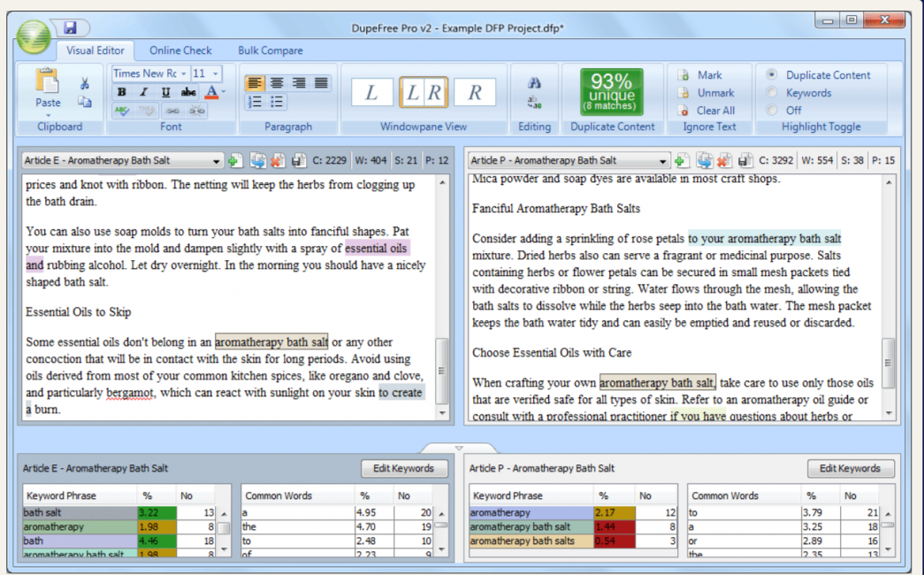Viewport: 924px width, 575px height.
Task: Click the Cut scissors icon
Action: (x=85, y=83)
